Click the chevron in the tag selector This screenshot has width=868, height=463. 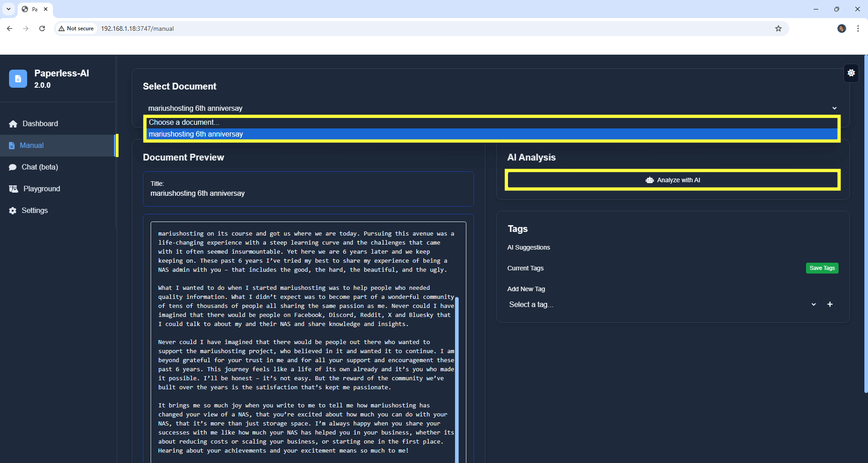(814, 304)
